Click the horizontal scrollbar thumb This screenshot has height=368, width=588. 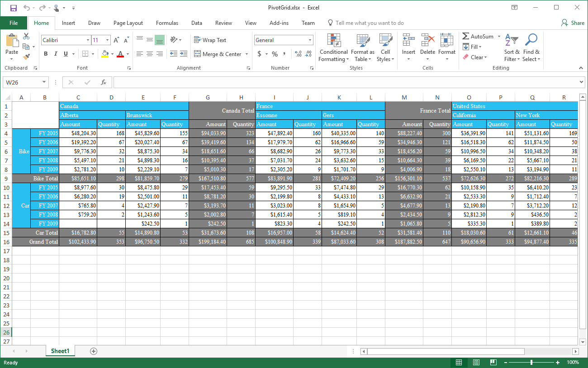(446, 351)
